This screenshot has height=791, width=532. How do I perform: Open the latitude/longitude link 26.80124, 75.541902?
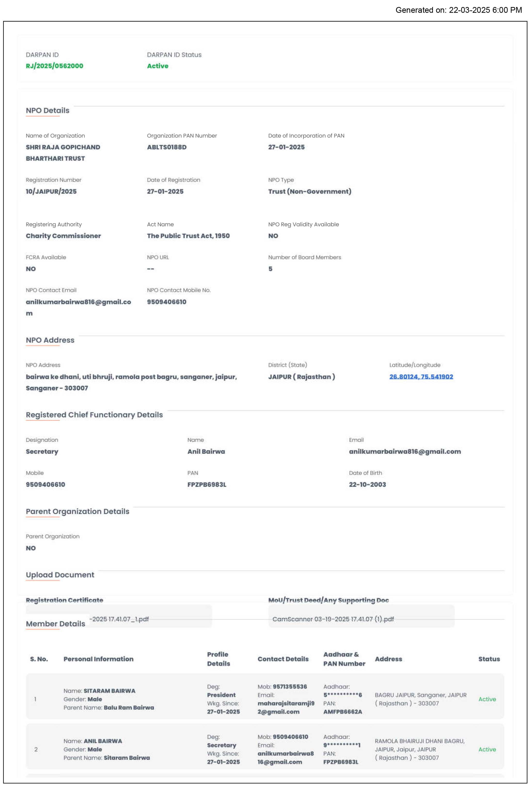coord(421,376)
